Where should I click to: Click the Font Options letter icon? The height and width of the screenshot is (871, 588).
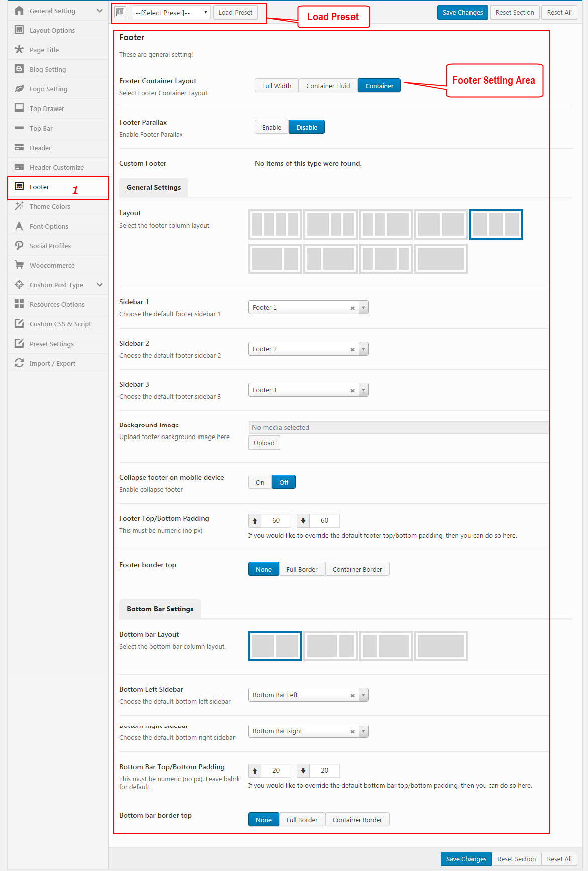coord(19,226)
